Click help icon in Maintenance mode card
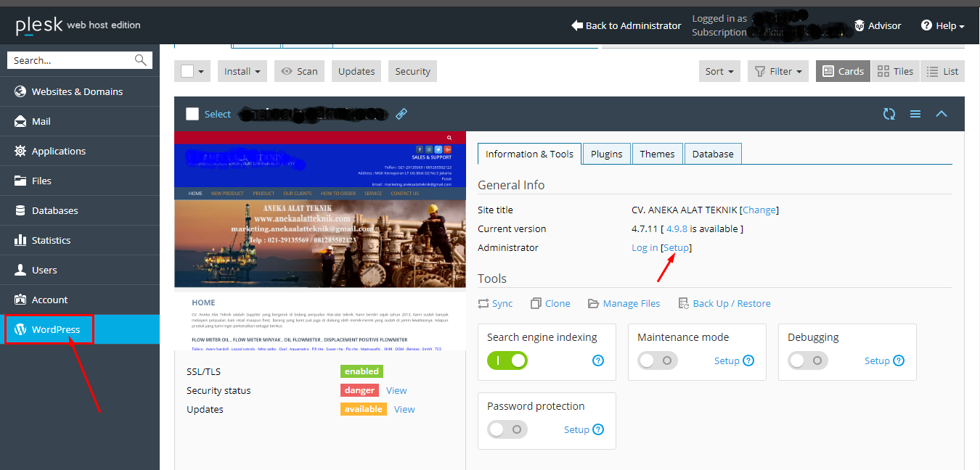 click(x=748, y=360)
